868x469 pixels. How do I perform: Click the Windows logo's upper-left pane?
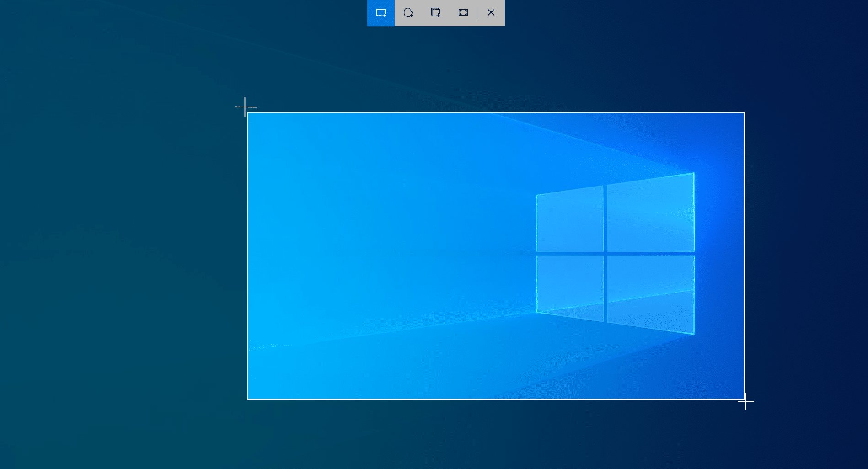[x=570, y=220]
